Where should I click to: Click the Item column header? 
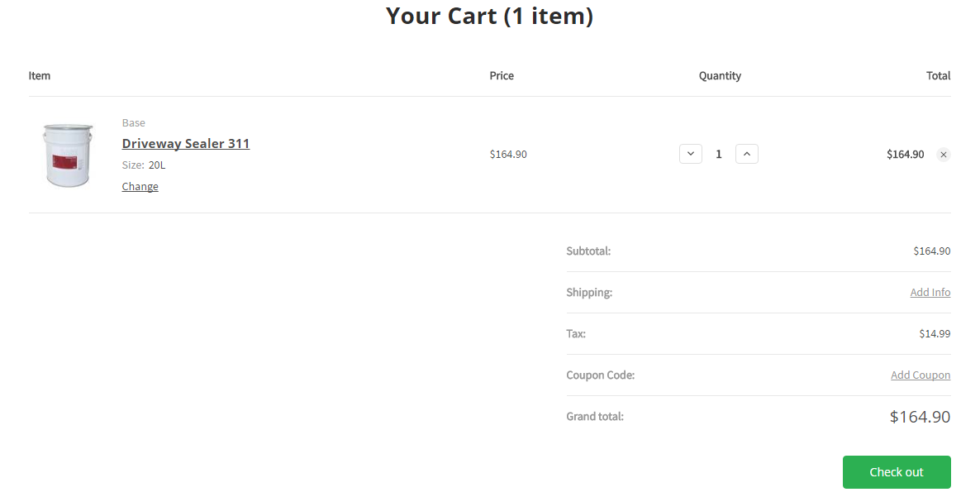click(40, 76)
